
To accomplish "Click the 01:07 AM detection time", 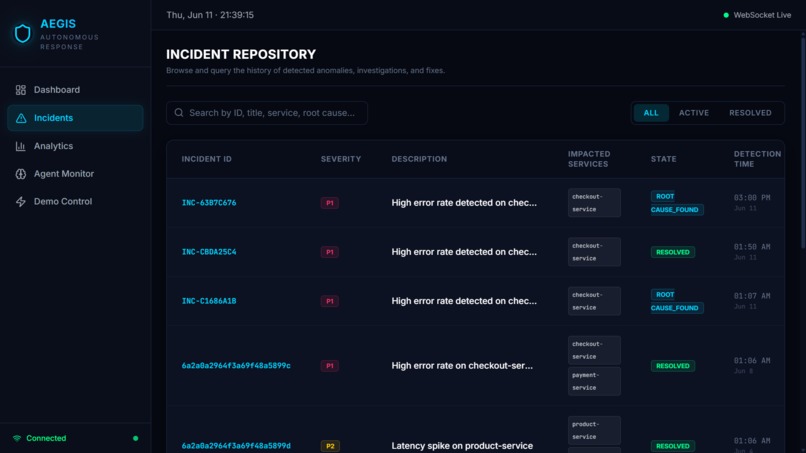I will click(752, 296).
